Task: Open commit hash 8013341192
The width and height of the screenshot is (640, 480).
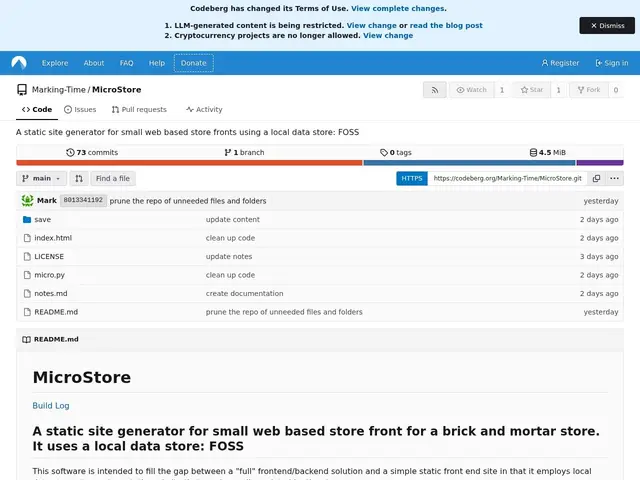Action: [x=83, y=200]
